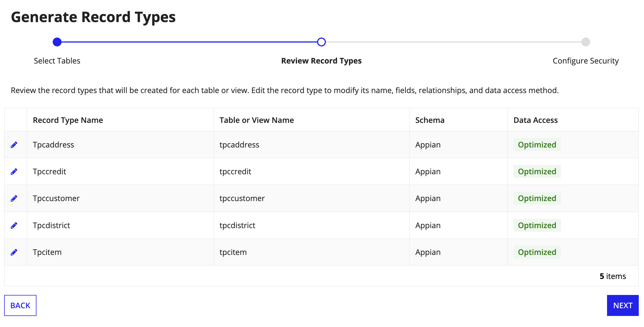The width and height of the screenshot is (644, 327).
Task: Edit the Tpcdistrict record type pencil icon
Action: point(14,225)
